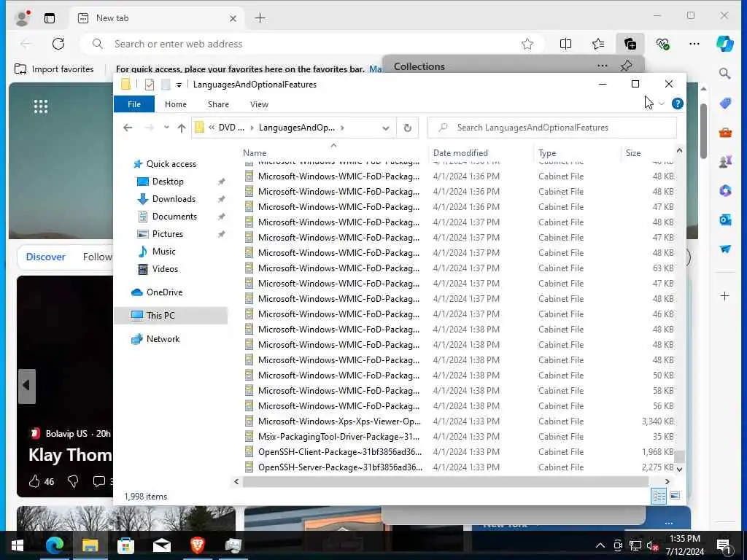The width and height of the screenshot is (747, 560).
Task: Toggle Edge split screen icon
Action: [x=565, y=44]
